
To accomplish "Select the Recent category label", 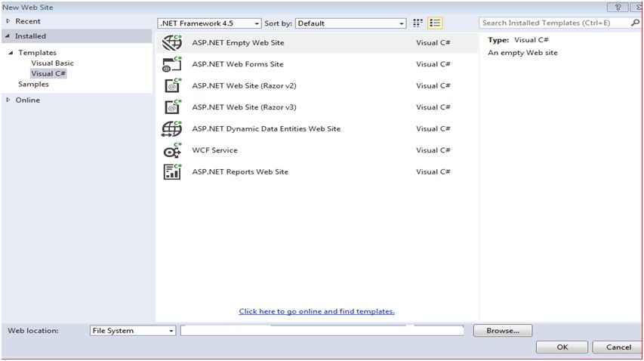I will point(28,21).
